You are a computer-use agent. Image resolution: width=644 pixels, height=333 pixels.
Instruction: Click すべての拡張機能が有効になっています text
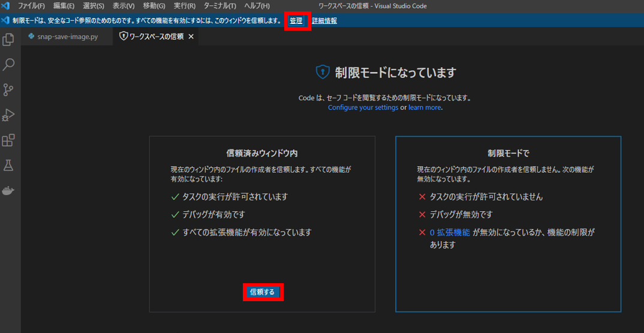point(247,232)
